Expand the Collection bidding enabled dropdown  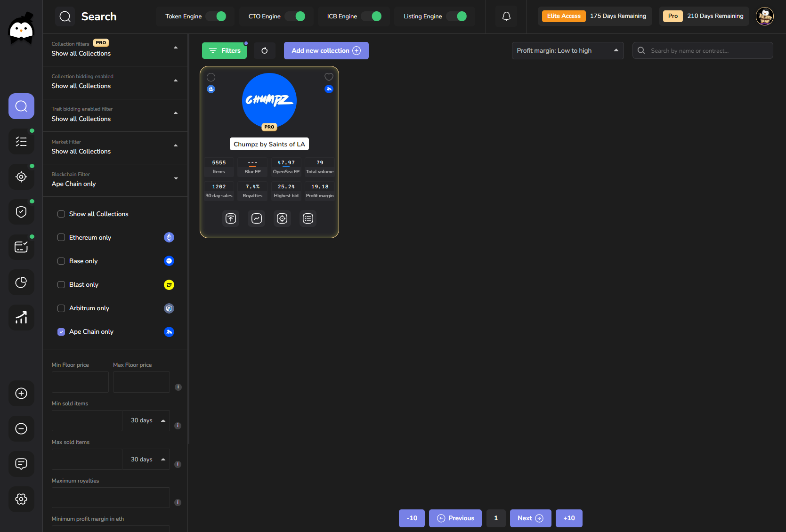[x=115, y=81]
